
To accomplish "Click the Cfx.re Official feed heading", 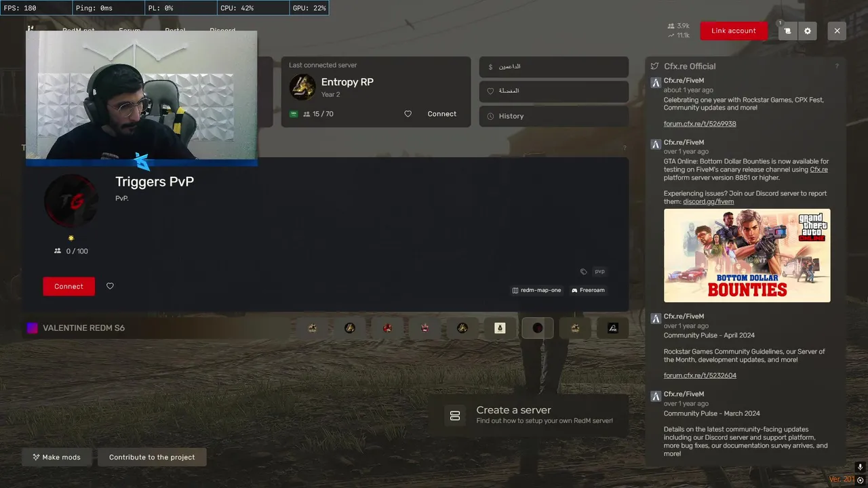I will pos(690,66).
